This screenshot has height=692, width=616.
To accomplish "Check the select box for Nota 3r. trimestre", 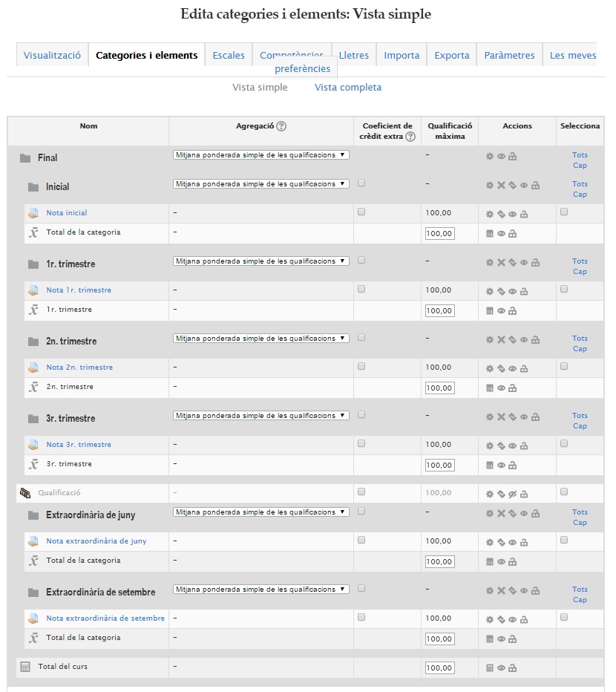I will 564,443.
